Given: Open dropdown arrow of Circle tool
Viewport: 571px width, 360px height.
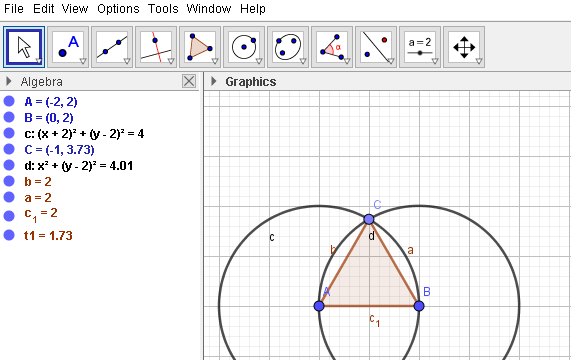Looking at the screenshot, I should pyautogui.click(x=259, y=61).
